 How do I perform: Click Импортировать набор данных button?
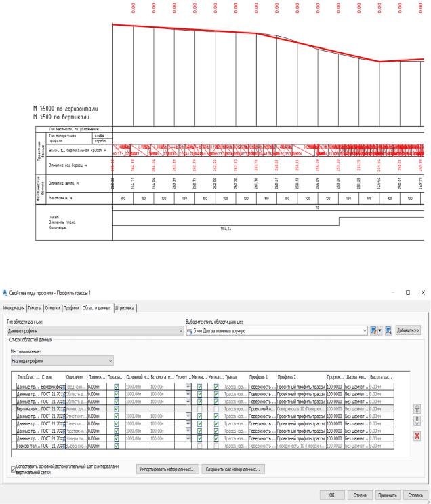click(167, 469)
